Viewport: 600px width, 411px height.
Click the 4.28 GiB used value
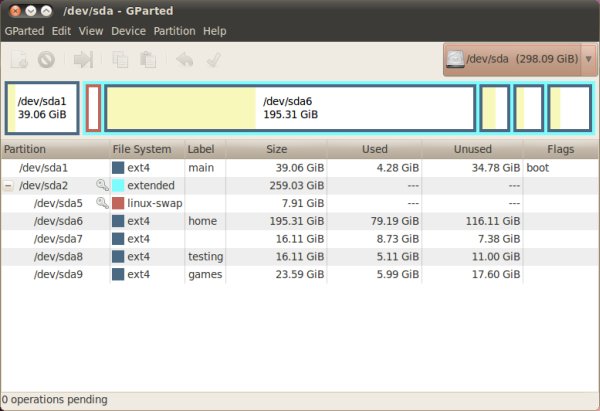[x=398, y=168]
